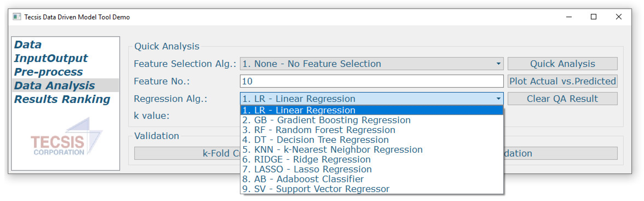644x201 pixels.
Task: Collapse the Regression Alg. dropdown arrow
Action: 498,99
